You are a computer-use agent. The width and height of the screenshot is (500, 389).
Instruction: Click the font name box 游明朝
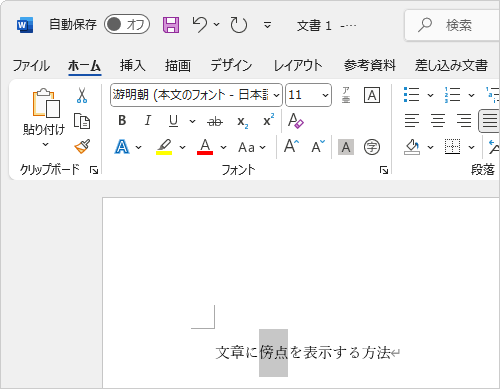pyautogui.click(x=190, y=95)
